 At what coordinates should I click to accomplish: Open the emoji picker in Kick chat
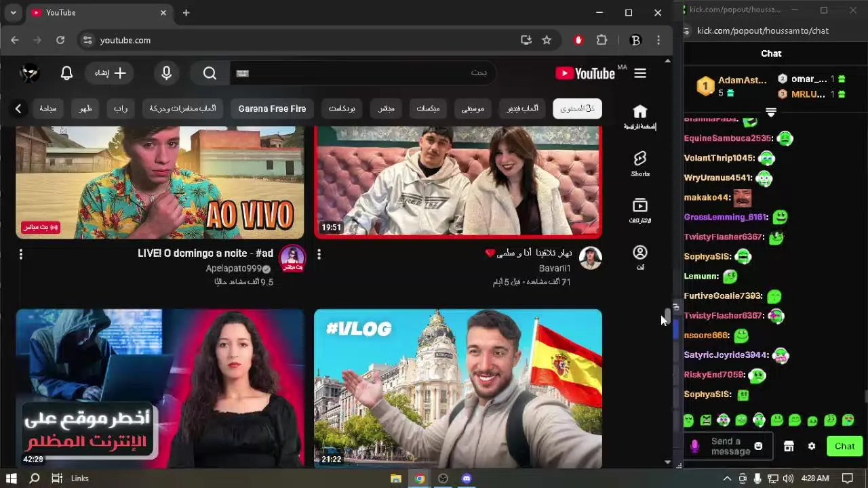pos(758,446)
